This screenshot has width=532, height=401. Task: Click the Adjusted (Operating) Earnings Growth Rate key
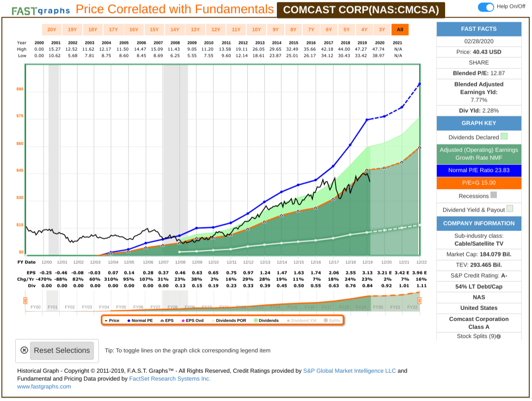(479, 154)
